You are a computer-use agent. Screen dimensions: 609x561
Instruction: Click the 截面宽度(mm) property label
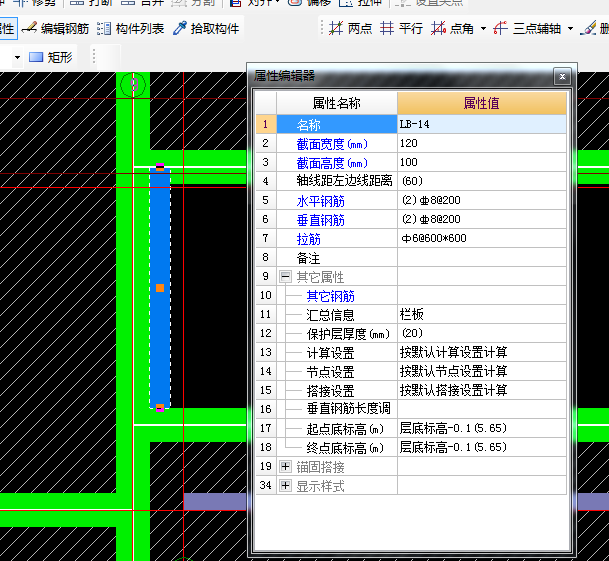[x=332, y=144]
